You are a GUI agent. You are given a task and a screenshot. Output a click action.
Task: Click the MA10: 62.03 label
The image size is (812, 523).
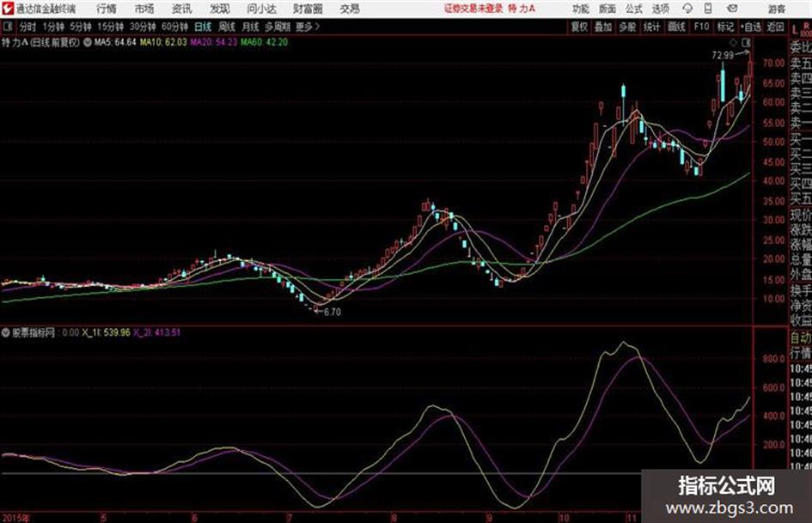[x=163, y=42]
